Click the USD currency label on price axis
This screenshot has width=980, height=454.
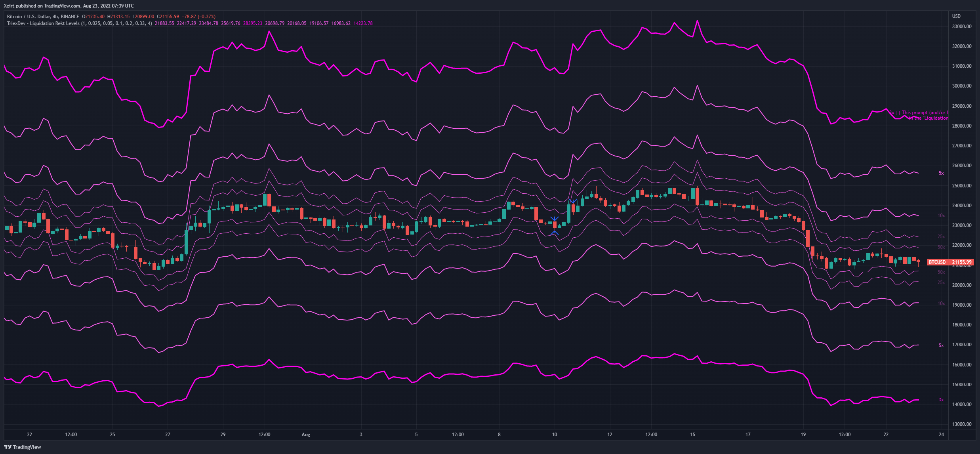(956, 16)
